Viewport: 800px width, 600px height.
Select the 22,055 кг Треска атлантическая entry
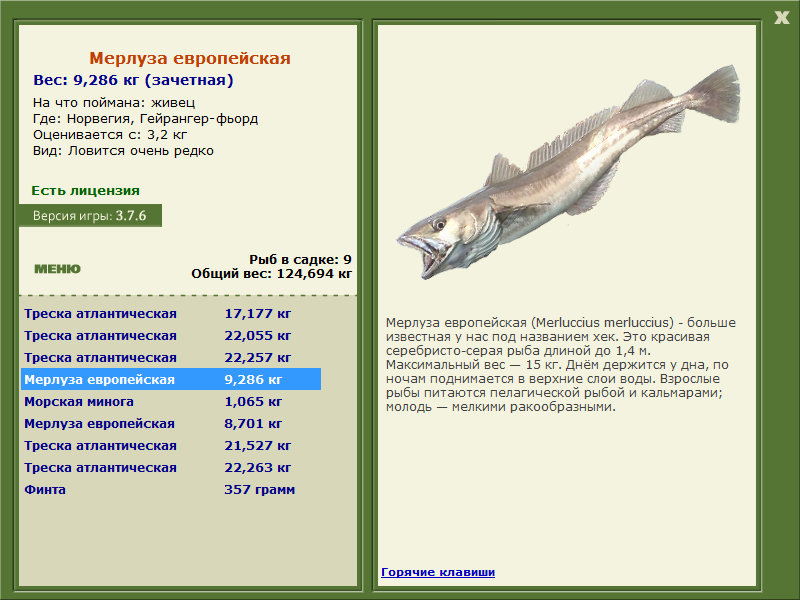point(171,335)
